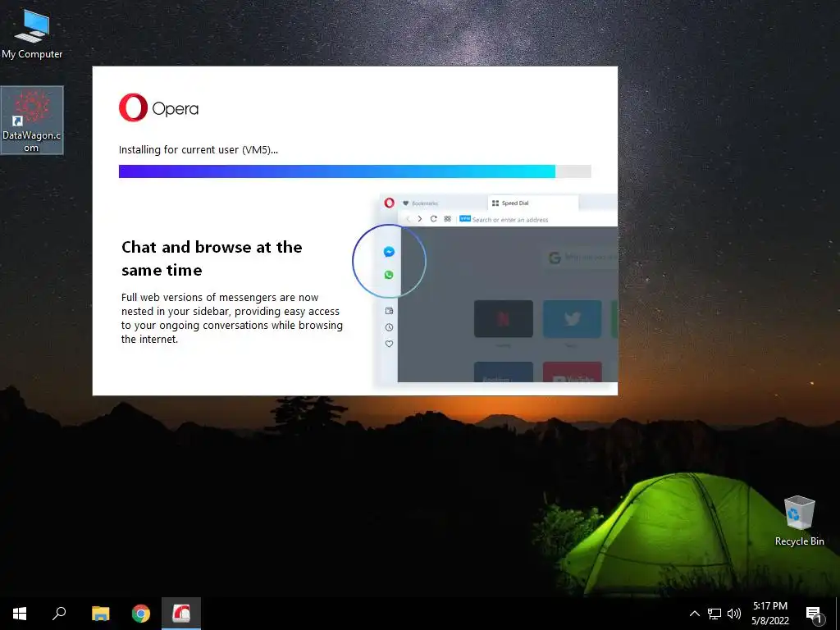Viewport: 840px width, 630px height.
Task: Click the Twitter speed dial tile
Action: (572, 319)
